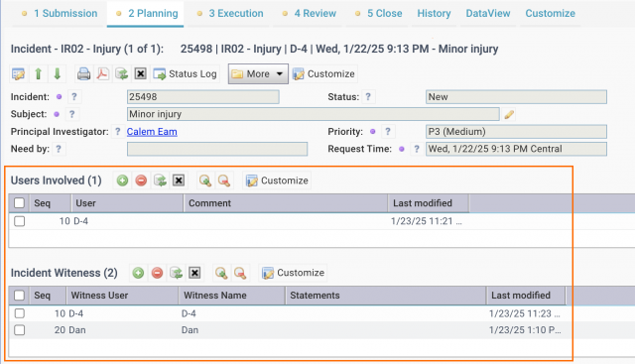
Task: Export the Incident Witness list
Action: tap(176, 273)
